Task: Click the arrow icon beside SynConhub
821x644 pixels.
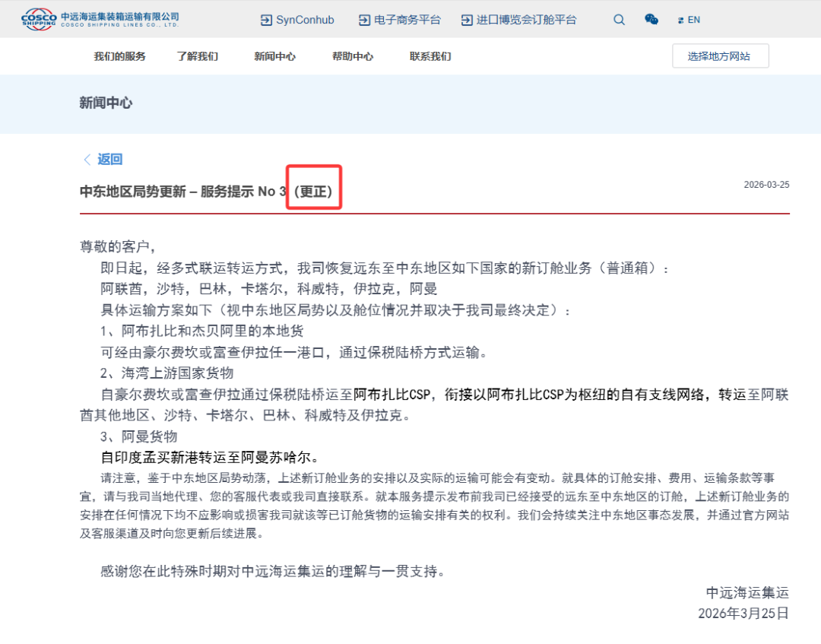Action: coord(266,21)
